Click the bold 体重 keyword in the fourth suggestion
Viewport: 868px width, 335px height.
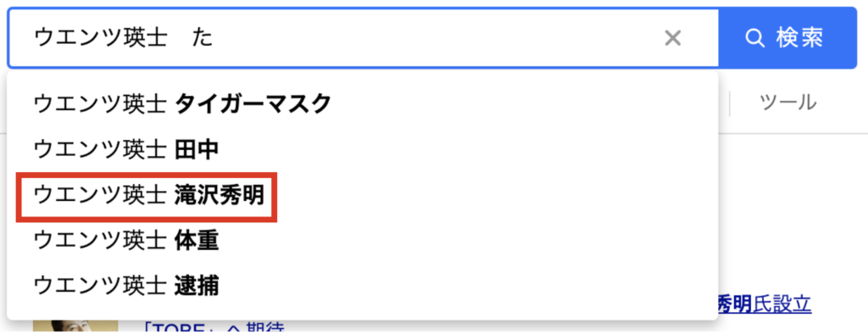197,241
